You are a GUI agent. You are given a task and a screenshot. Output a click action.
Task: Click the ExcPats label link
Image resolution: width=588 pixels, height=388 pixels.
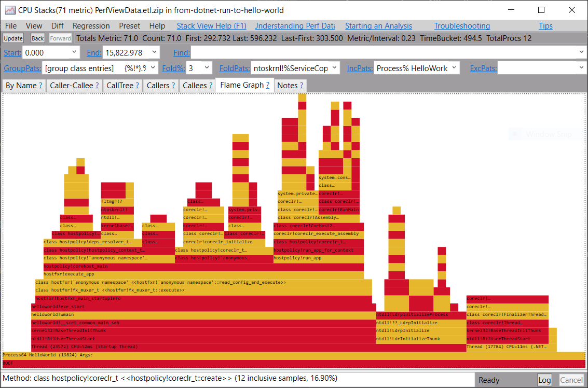(x=483, y=68)
